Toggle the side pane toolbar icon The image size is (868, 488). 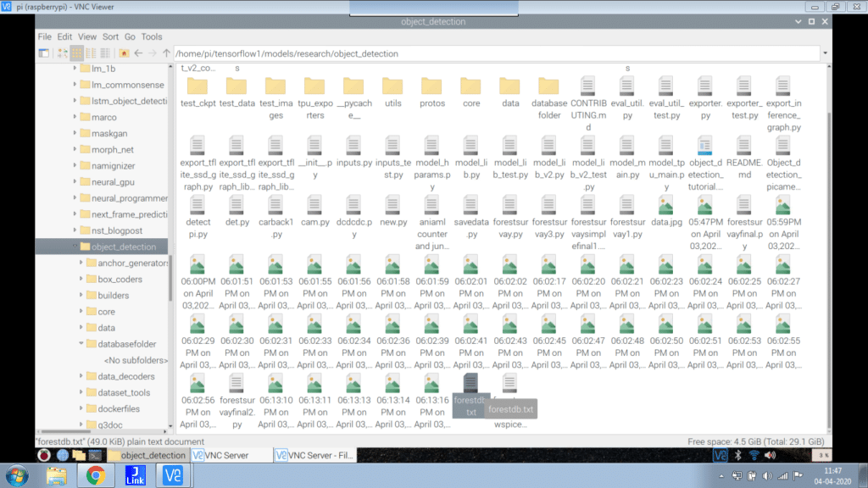coord(44,53)
